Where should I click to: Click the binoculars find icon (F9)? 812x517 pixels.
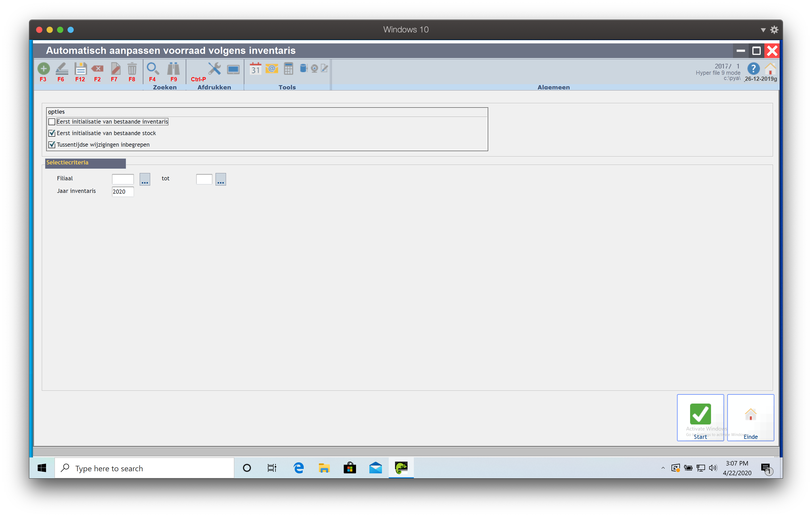173,69
